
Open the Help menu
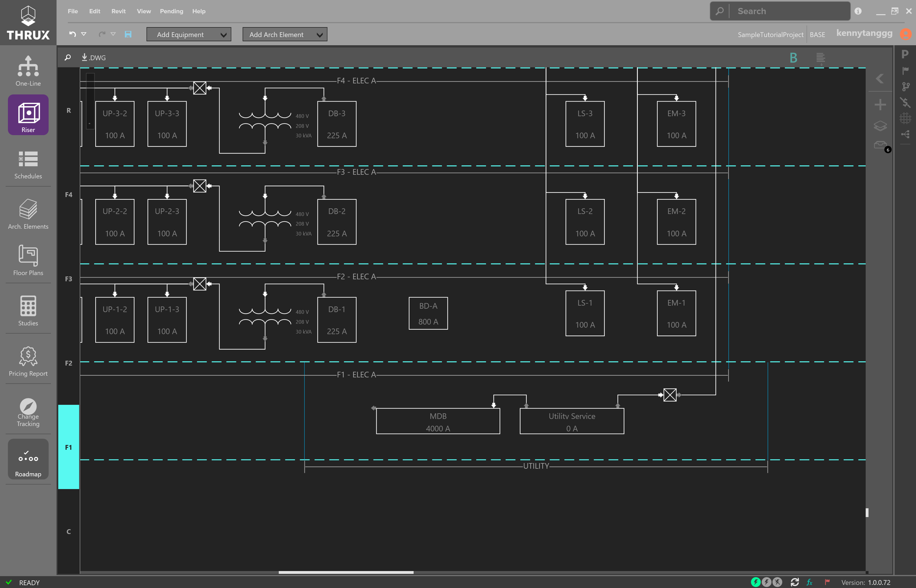(x=198, y=11)
